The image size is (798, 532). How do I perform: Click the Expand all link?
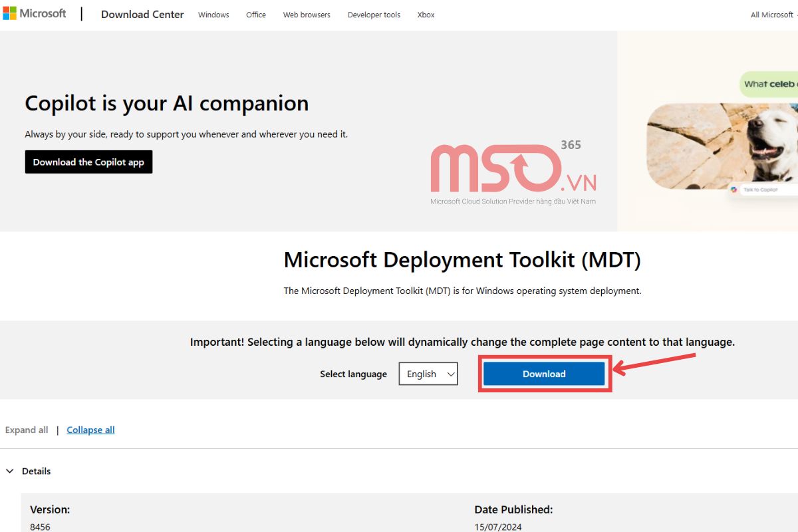(27, 430)
